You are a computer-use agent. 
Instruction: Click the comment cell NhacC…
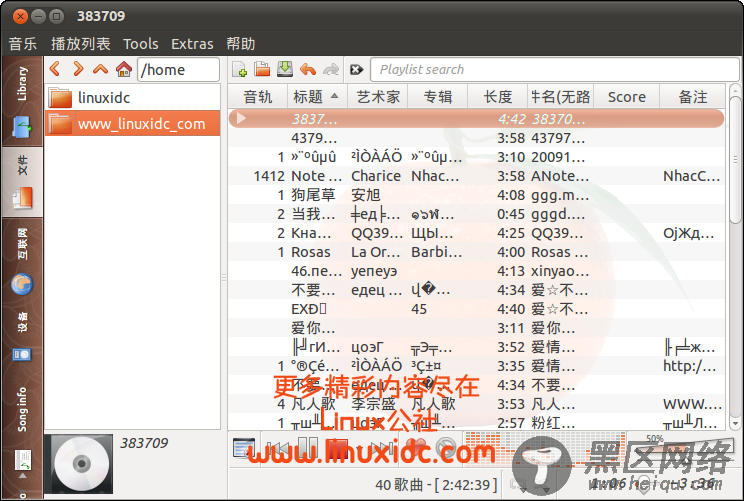tap(691, 176)
